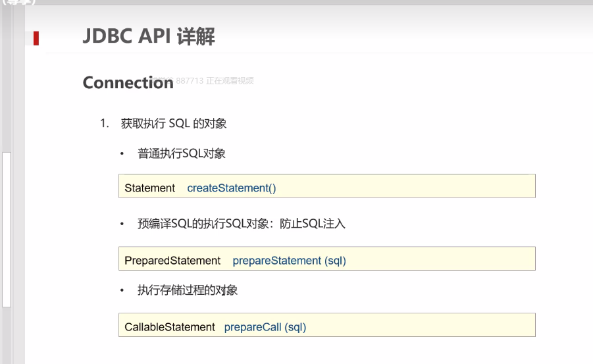Select the line "获取执行 SQL 的对象"
This screenshot has height=364, width=593.
[x=174, y=123]
